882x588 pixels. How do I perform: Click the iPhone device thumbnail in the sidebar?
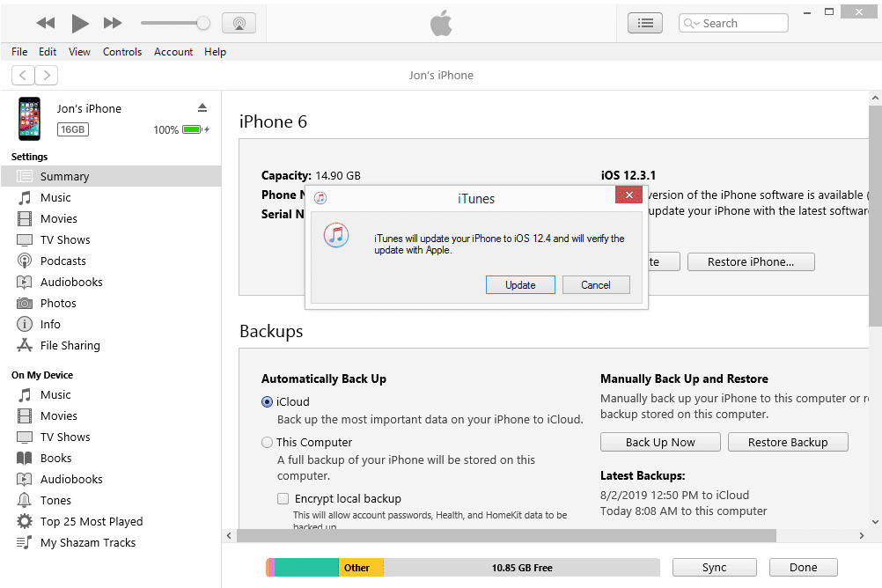point(29,119)
